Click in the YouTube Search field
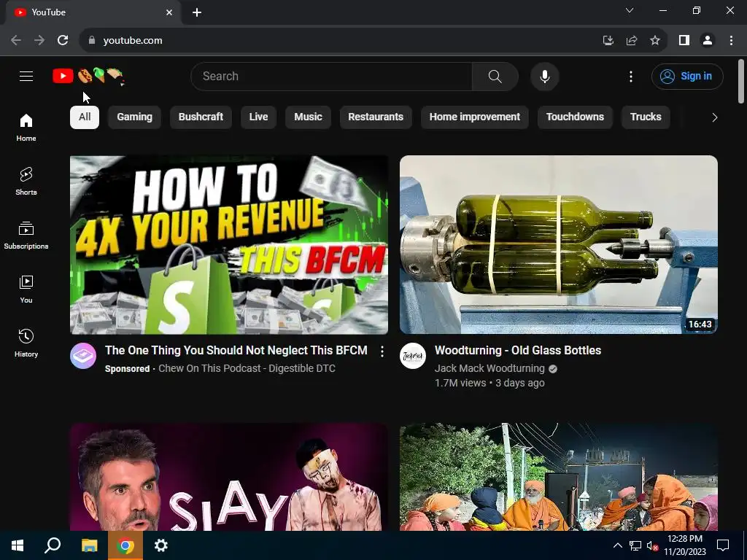Screen dimensions: 747x560 click(332, 76)
